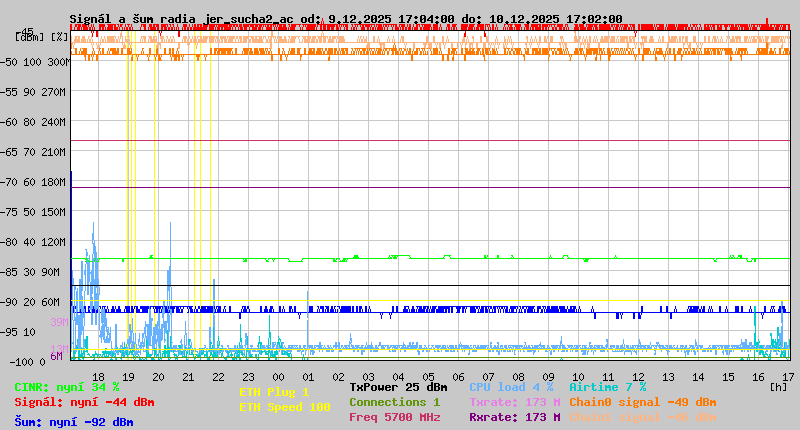Click the '90M' y-axis value
This screenshot has height=430, width=800.
(50, 272)
